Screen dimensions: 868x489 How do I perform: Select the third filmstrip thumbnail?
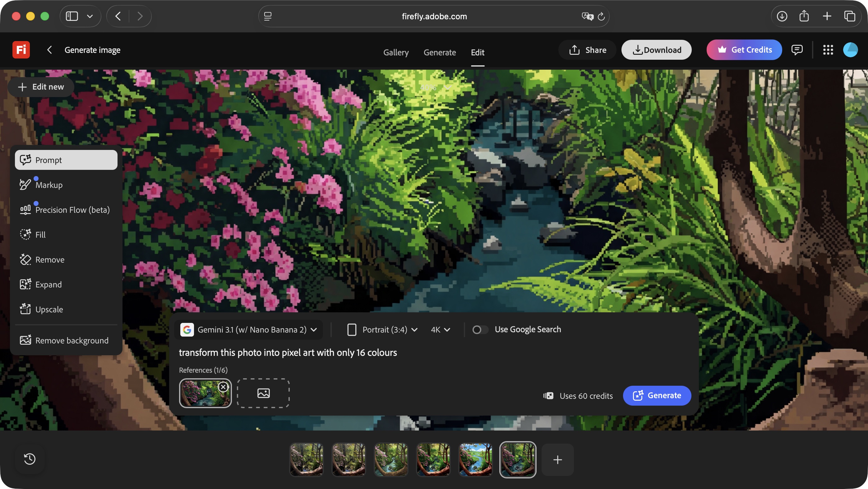391,460
